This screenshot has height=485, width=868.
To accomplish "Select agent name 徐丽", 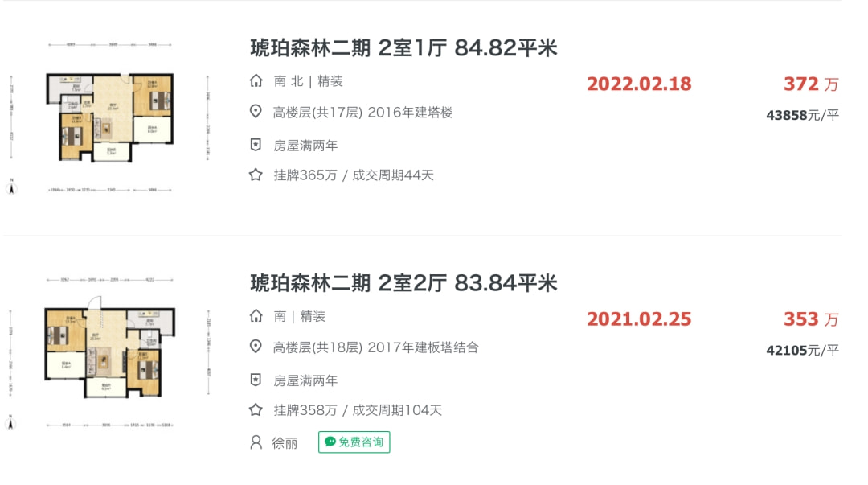I will (285, 443).
